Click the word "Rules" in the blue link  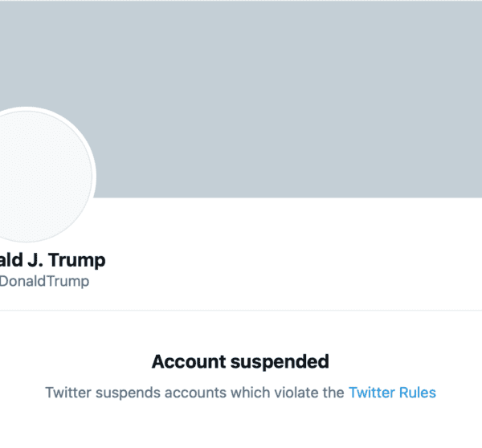pyautogui.click(x=418, y=393)
